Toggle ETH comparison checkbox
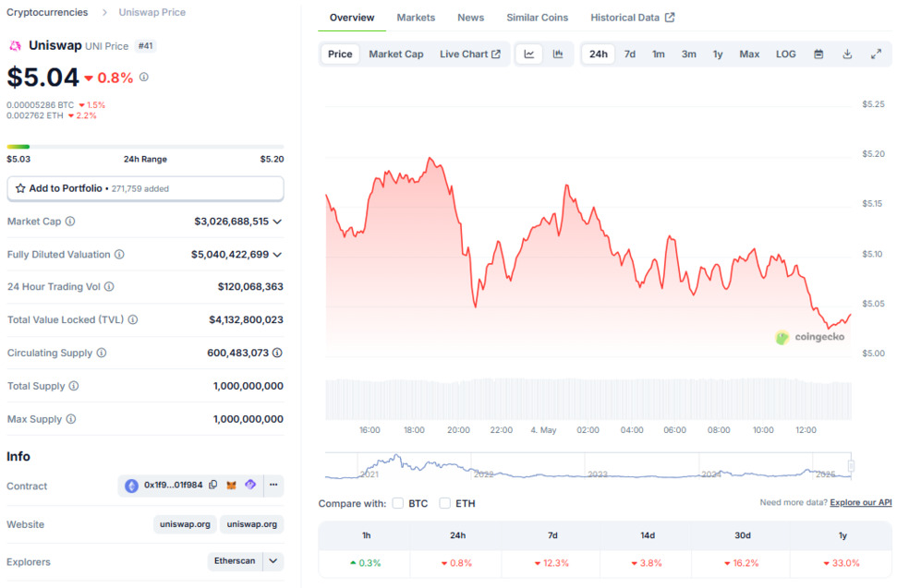The height and width of the screenshot is (588, 909). [444, 503]
